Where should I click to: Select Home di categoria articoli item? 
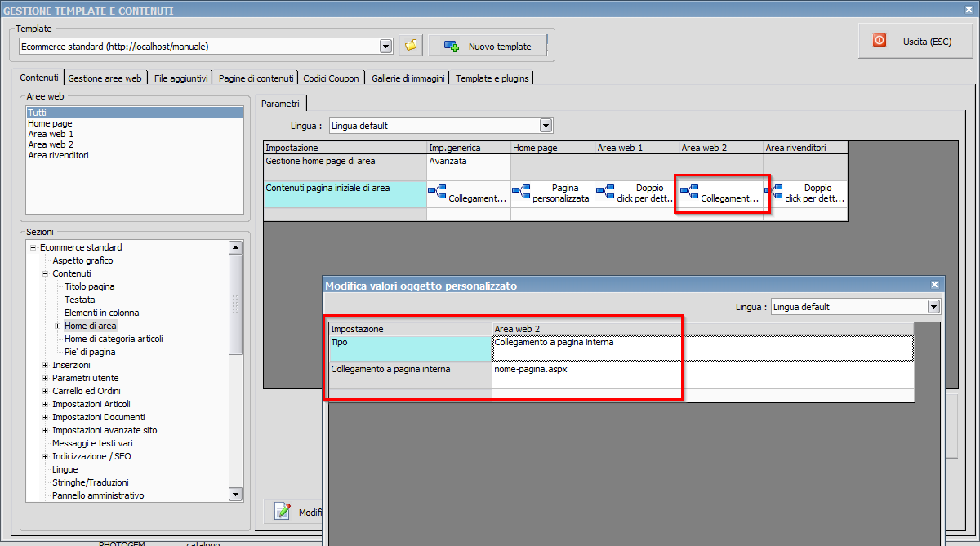point(114,339)
